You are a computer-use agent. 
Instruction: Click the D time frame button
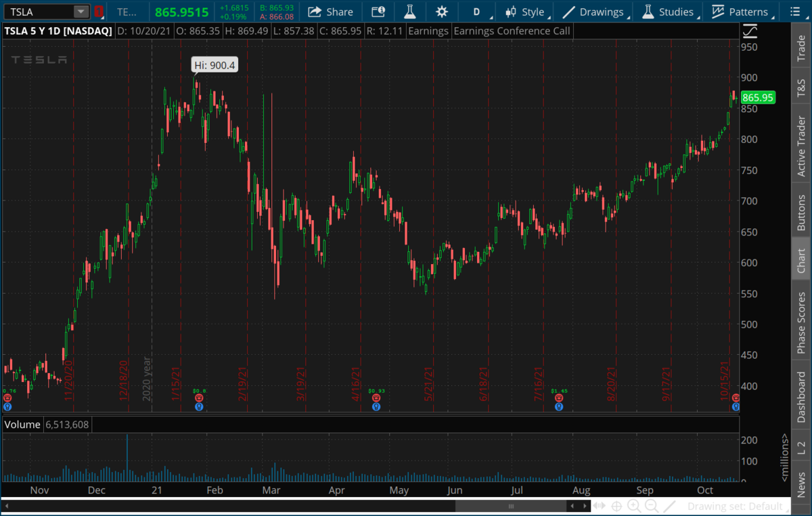[x=477, y=12]
